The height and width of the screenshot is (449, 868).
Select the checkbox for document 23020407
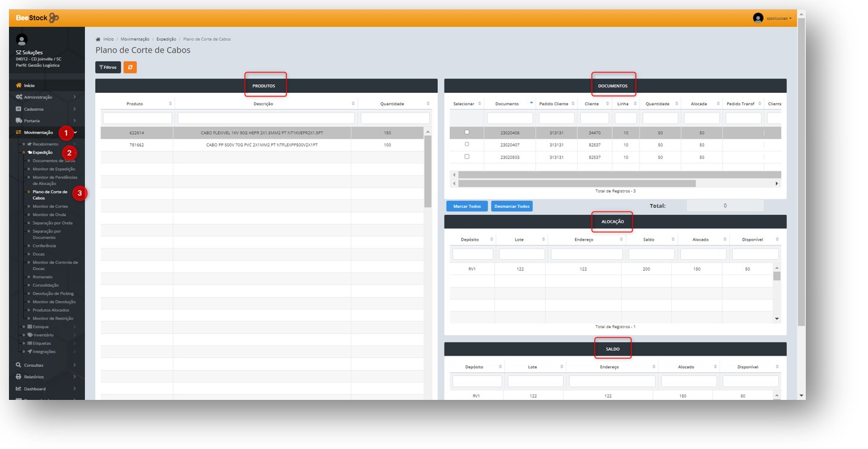click(x=467, y=144)
